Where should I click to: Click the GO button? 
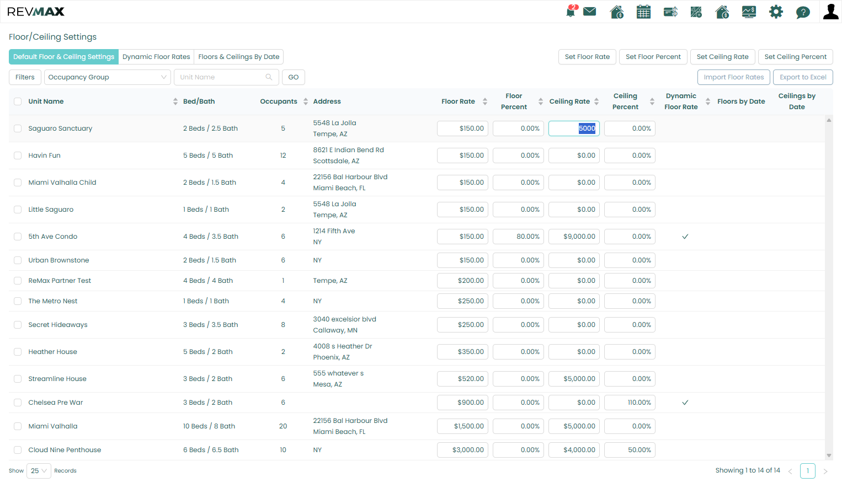tap(294, 77)
